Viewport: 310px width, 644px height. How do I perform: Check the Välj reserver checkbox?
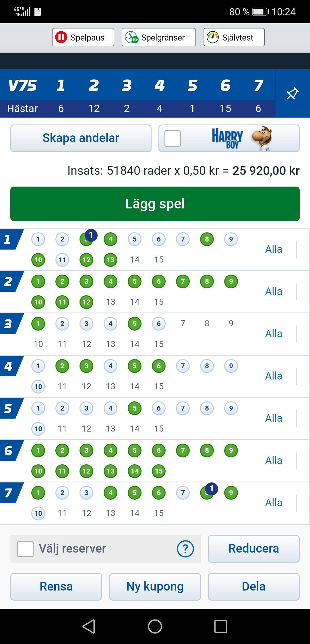[25, 549]
